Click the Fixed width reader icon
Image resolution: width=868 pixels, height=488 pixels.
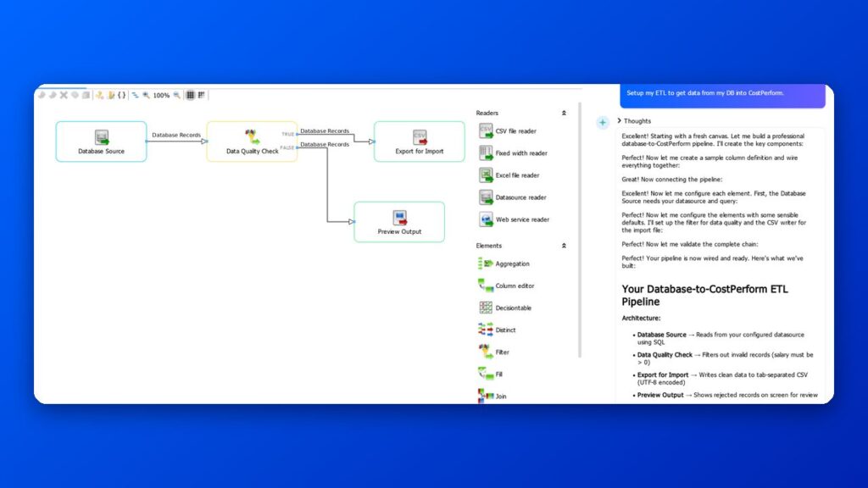[486, 153]
